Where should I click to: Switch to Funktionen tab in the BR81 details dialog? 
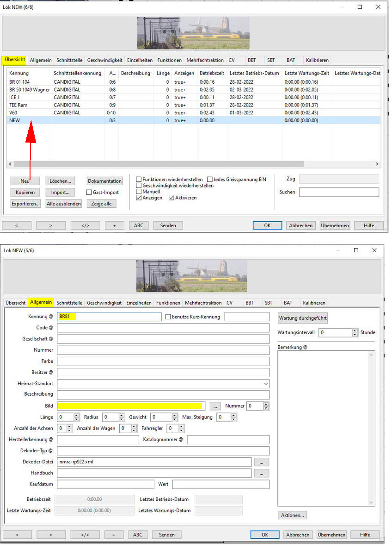[x=168, y=303]
